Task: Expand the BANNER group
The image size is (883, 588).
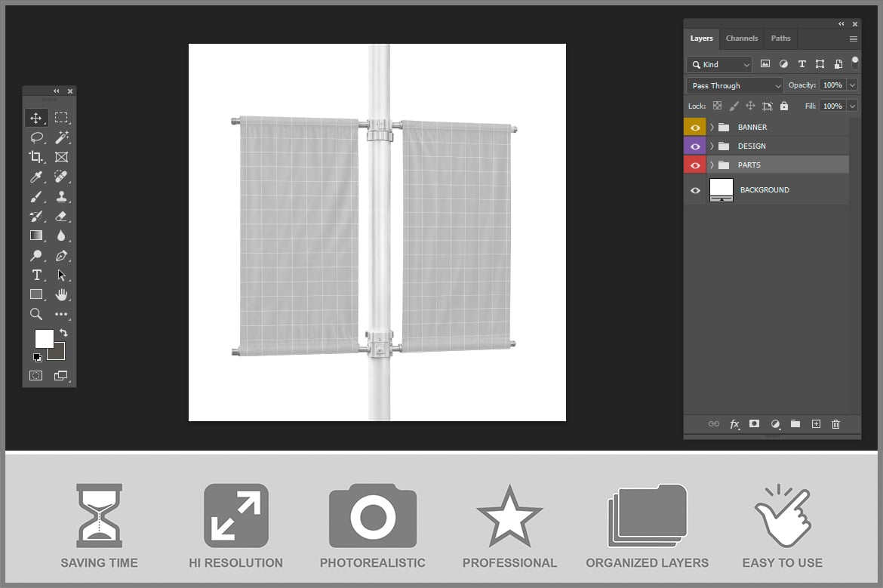Action: coord(712,128)
